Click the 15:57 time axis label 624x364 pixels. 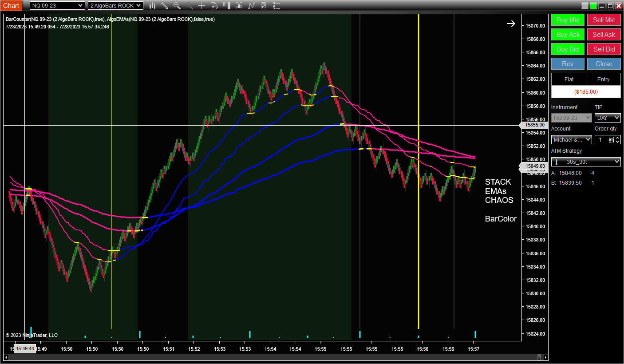[474, 349]
